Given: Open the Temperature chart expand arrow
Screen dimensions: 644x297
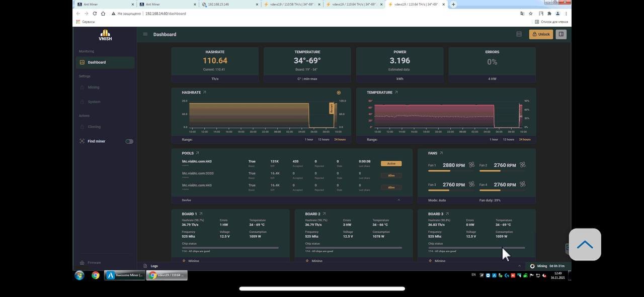Looking at the screenshot, I should pos(396,92).
